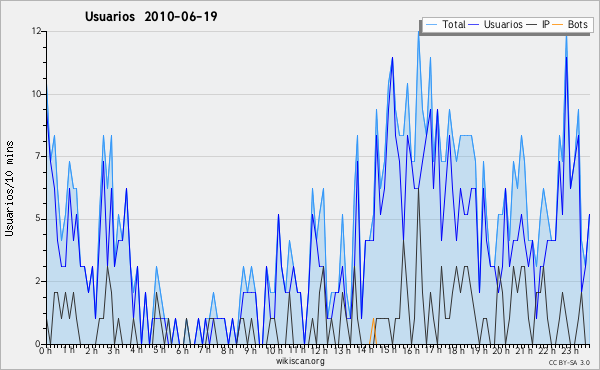Screen dimensions: 600x370
Task: Click the y-axis value '2'
Action: click(38, 281)
